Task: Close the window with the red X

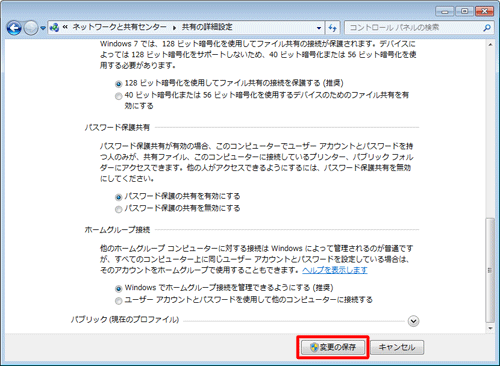Action: [x=485, y=11]
